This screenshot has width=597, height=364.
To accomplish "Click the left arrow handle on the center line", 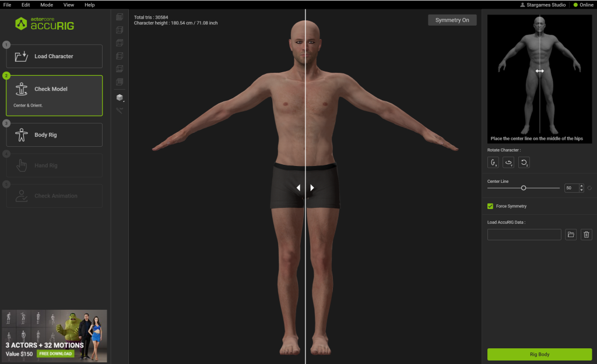I will (x=298, y=188).
